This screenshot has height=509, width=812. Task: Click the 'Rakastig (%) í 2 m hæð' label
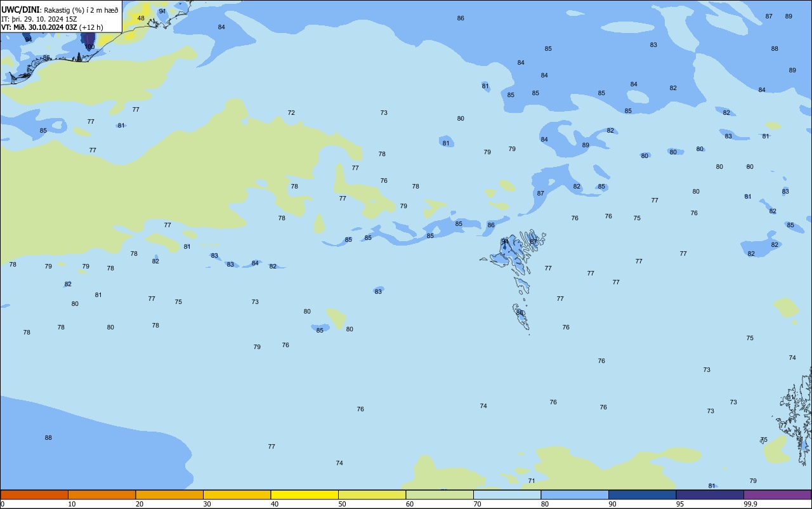(x=81, y=10)
